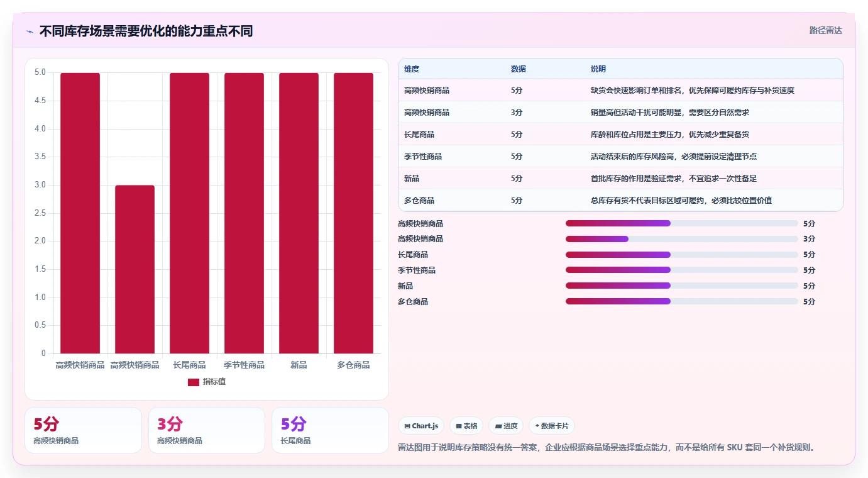Viewport: 868px width, 478px height.
Task: Click the table cell starting 活动结束后的库存风险高
Action: click(674, 157)
